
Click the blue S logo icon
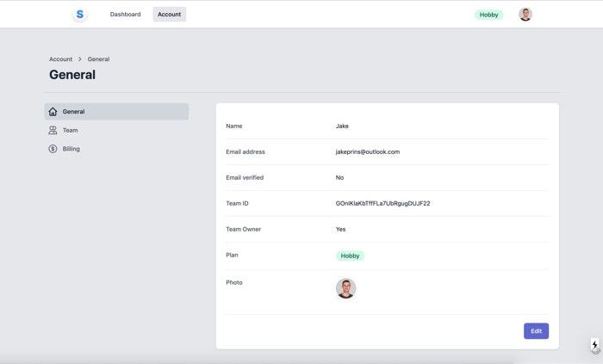tap(80, 15)
